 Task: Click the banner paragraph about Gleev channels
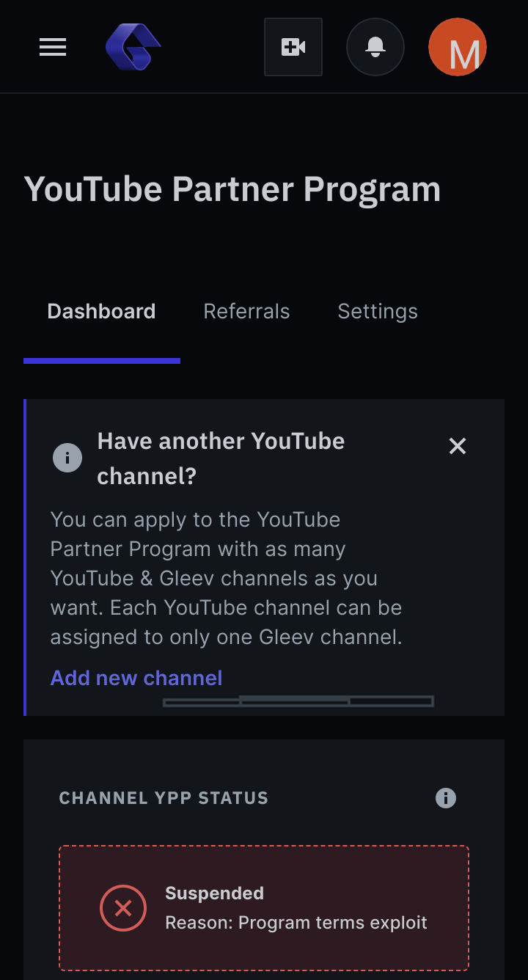[226, 578]
